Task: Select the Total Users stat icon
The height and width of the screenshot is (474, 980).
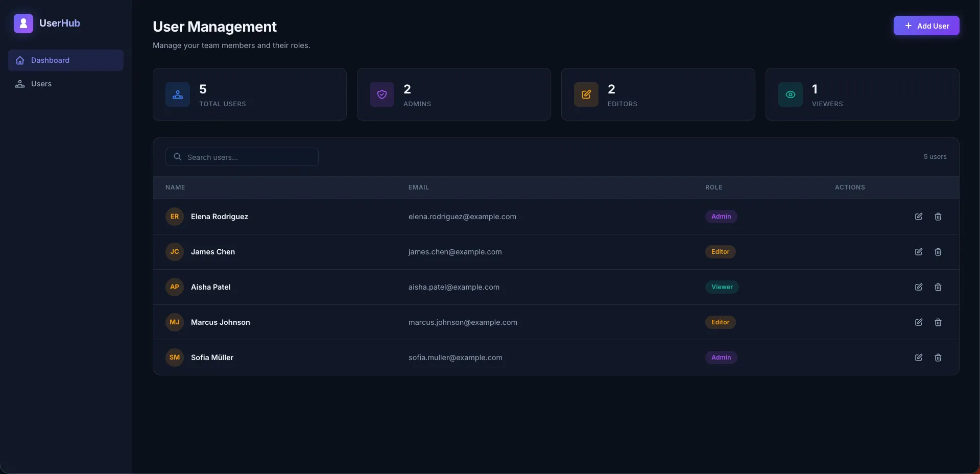Action: click(x=177, y=94)
